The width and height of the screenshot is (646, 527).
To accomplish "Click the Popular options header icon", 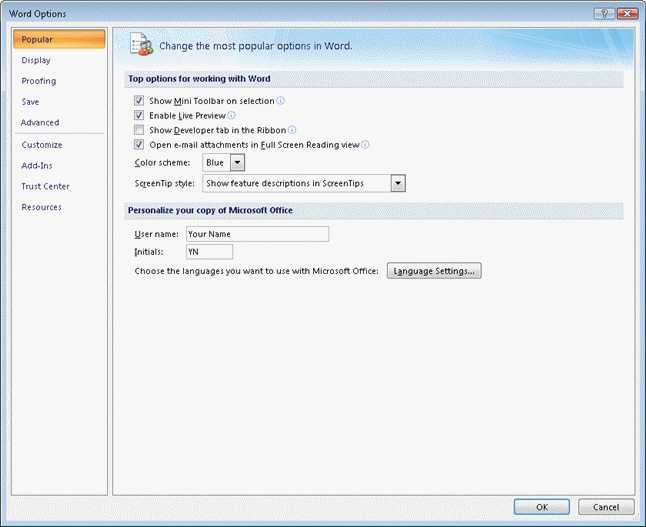I will click(x=141, y=45).
